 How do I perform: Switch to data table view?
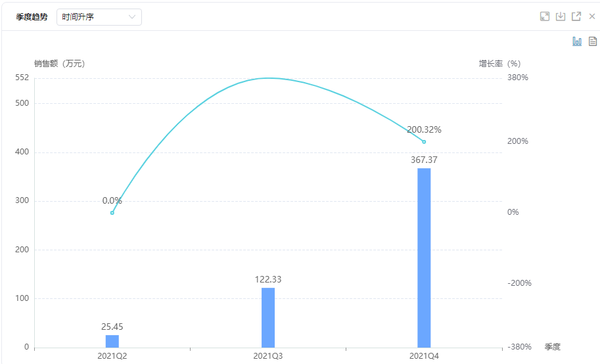(x=593, y=41)
